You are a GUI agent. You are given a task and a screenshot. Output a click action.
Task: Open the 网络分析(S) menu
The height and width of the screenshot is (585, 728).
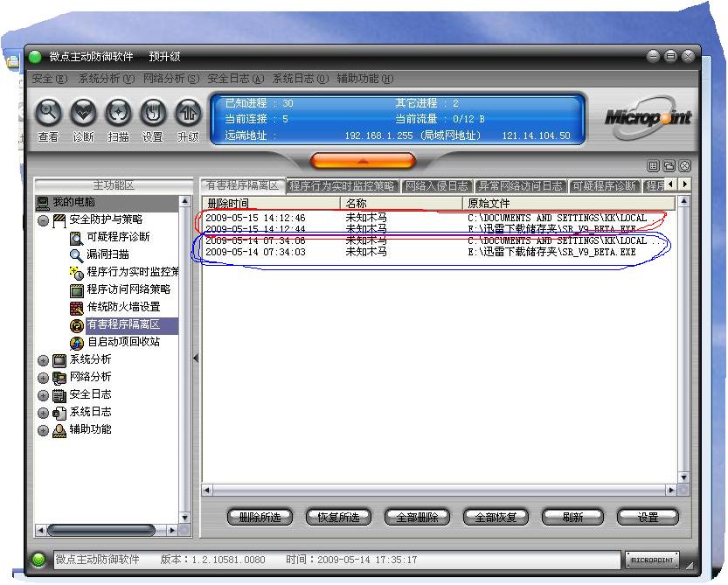point(171,79)
